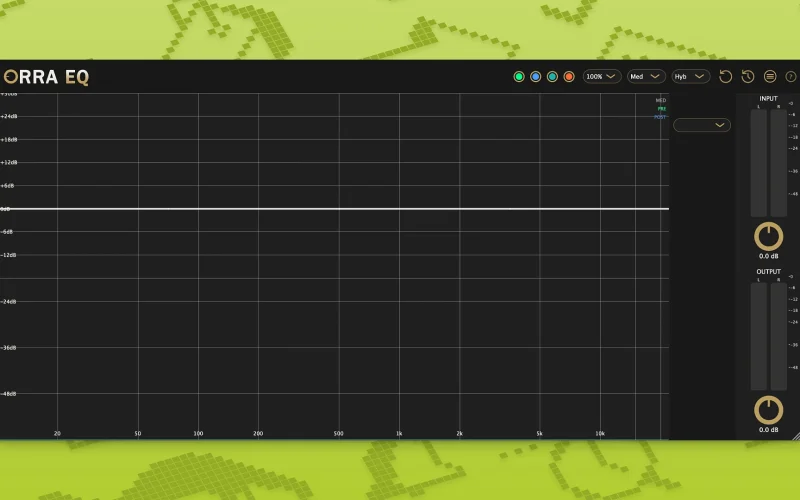This screenshot has height=500, width=800.
Task: Click the OUTPUT gain knob
Action: click(768, 410)
